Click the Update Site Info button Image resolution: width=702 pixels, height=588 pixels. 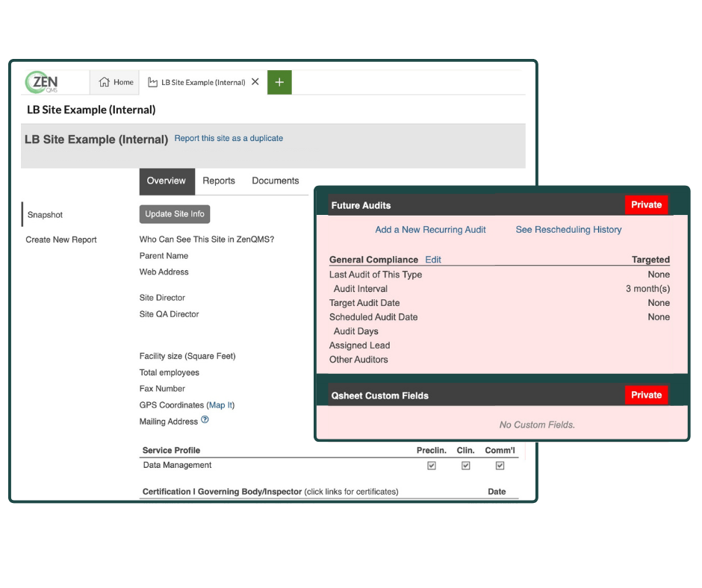(x=174, y=214)
